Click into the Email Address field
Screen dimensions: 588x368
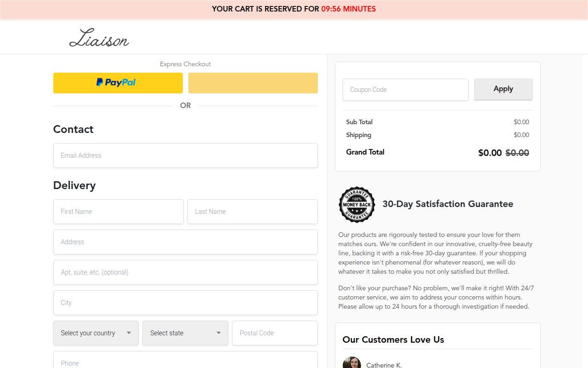coord(186,155)
